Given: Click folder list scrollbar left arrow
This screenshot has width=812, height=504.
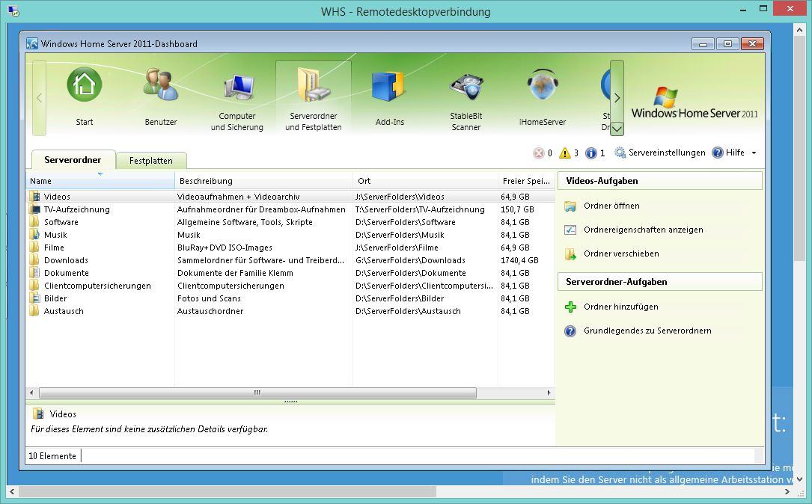Looking at the screenshot, I should point(31,393).
